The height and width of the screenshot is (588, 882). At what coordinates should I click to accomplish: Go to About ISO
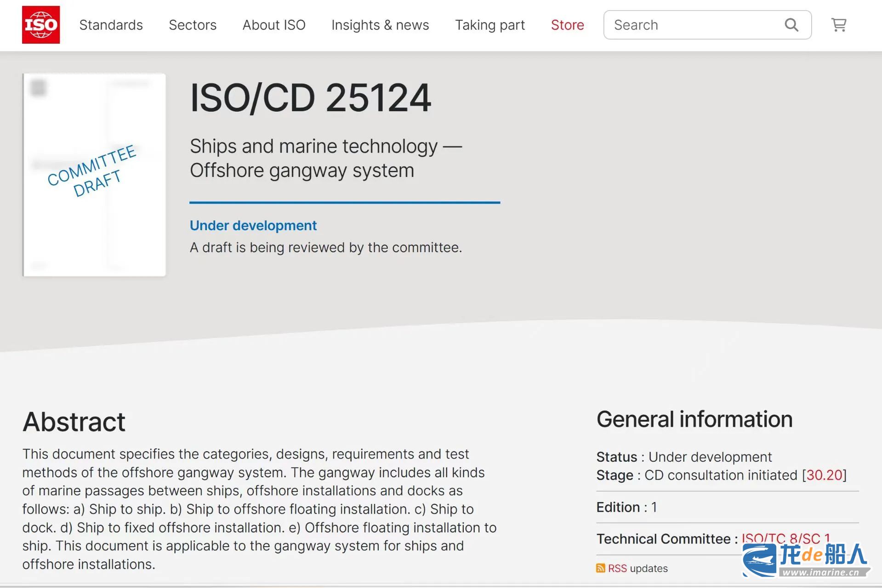(274, 25)
